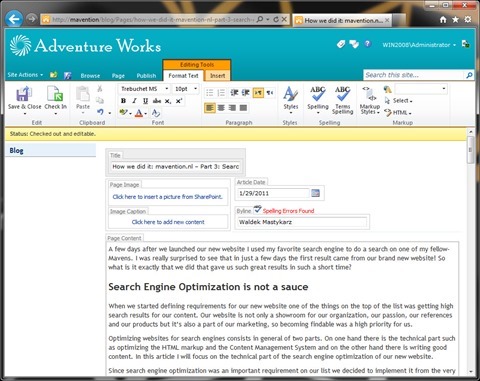Screen dimensions: 480x381
Task: Toggle Align Left paragraph
Action: point(210,108)
